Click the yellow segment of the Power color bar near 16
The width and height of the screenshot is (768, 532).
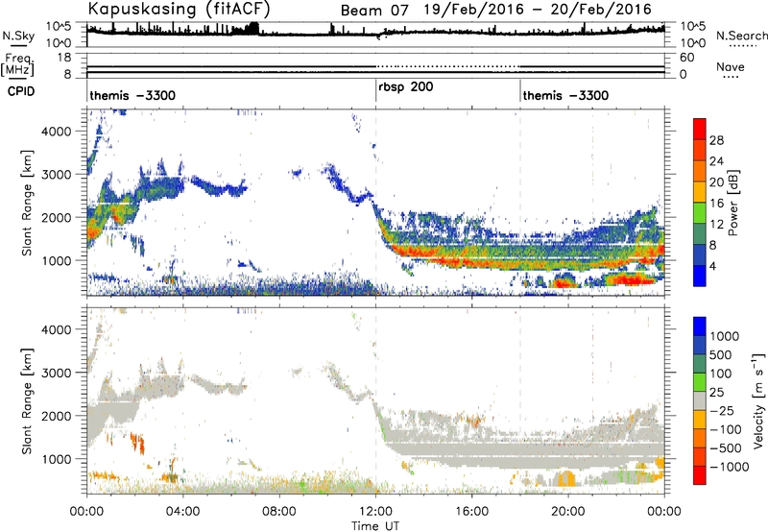pyautogui.click(x=700, y=191)
